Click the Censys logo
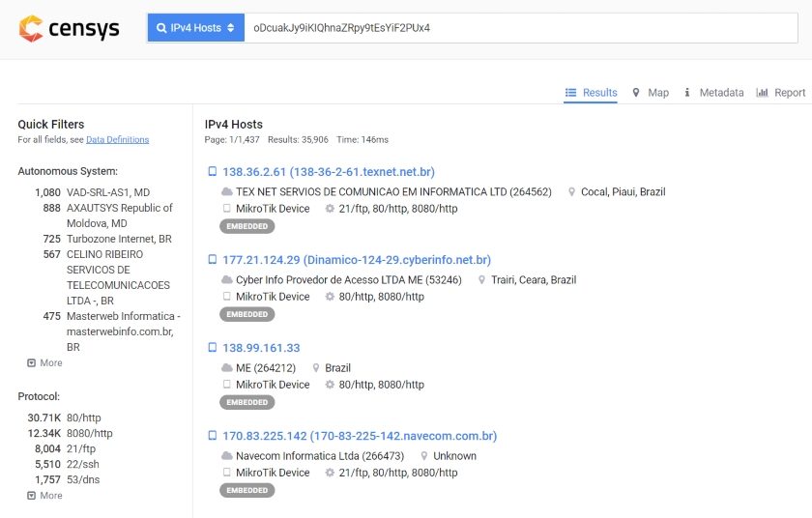Image resolution: width=812 pixels, height=518 pixels. 69,28
